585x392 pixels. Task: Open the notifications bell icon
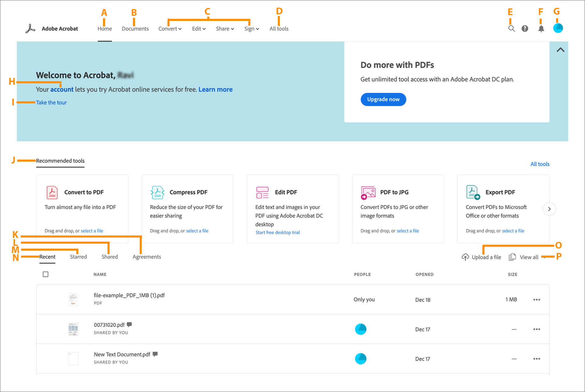(x=541, y=29)
